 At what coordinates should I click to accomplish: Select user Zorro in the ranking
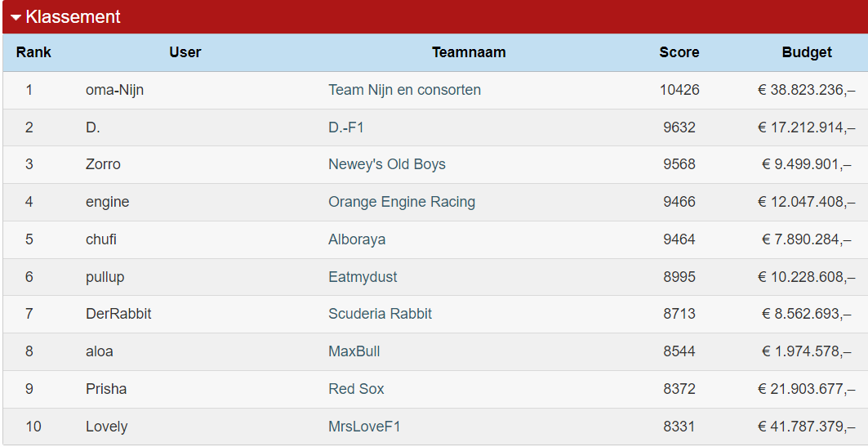pos(103,164)
